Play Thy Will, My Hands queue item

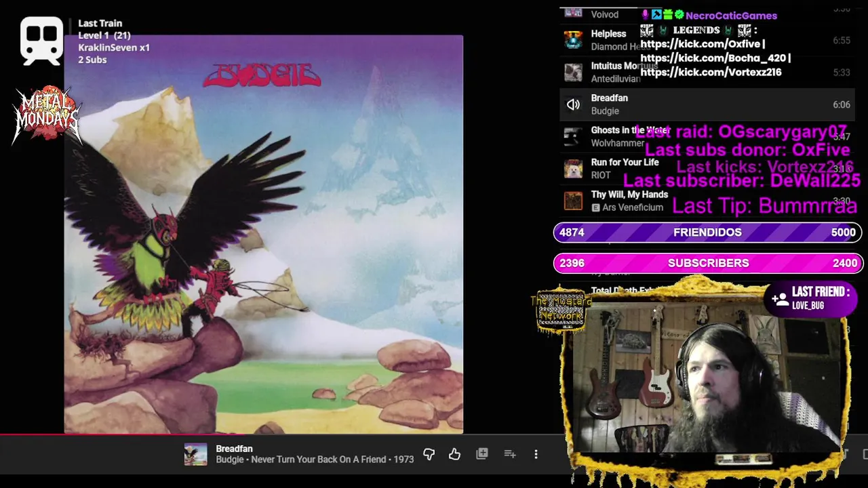coord(707,201)
